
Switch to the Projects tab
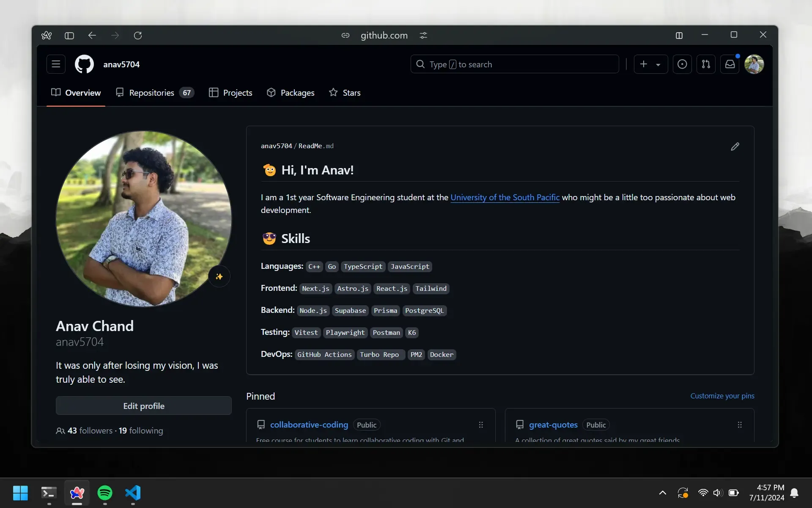point(230,93)
